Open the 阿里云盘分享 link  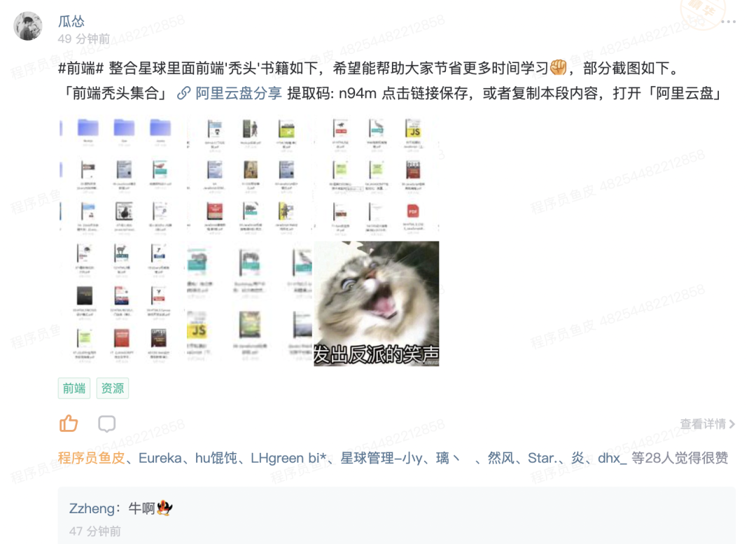coord(238,93)
